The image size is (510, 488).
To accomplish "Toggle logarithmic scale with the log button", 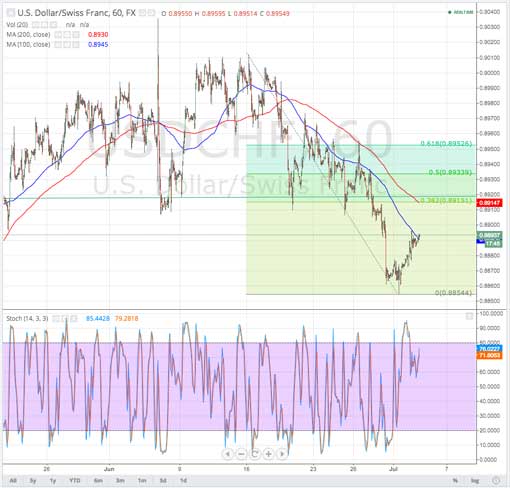I will tap(475, 480).
